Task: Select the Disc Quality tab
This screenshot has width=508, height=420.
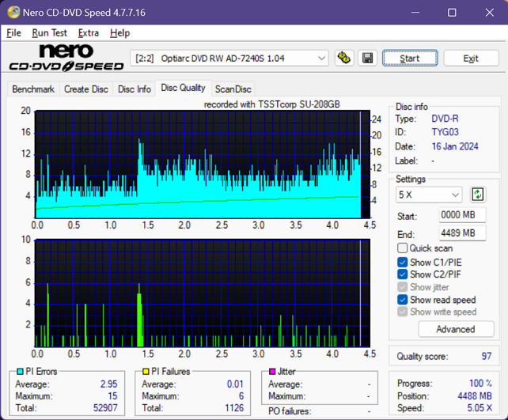Action: tap(184, 88)
